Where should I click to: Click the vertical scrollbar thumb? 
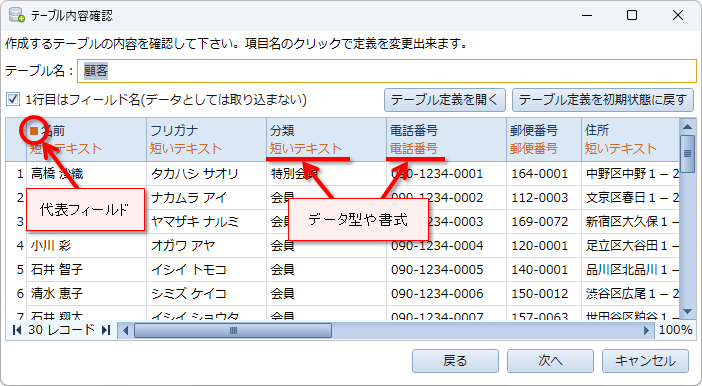(687, 154)
